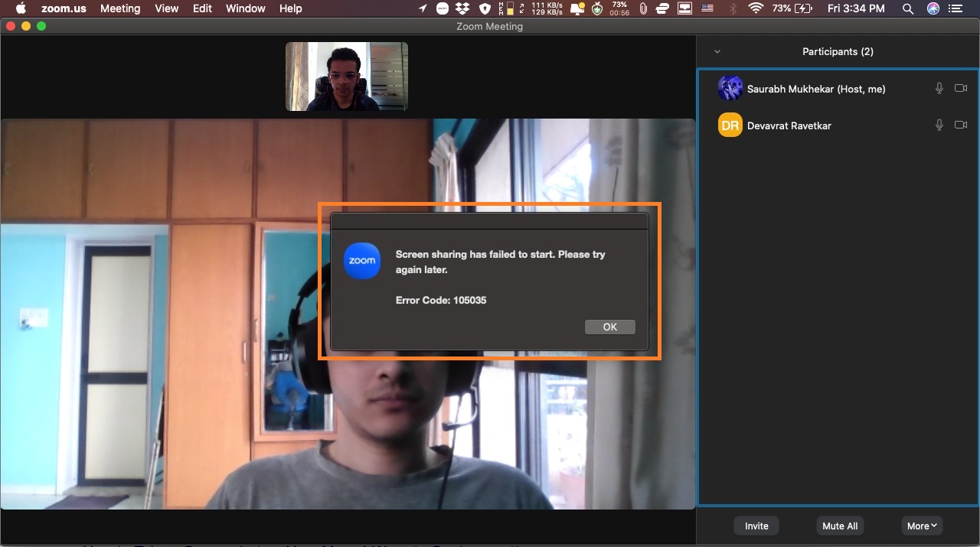This screenshot has height=547, width=980.
Task: Select your self-view video thumbnail
Action: pyautogui.click(x=346, y=76)
